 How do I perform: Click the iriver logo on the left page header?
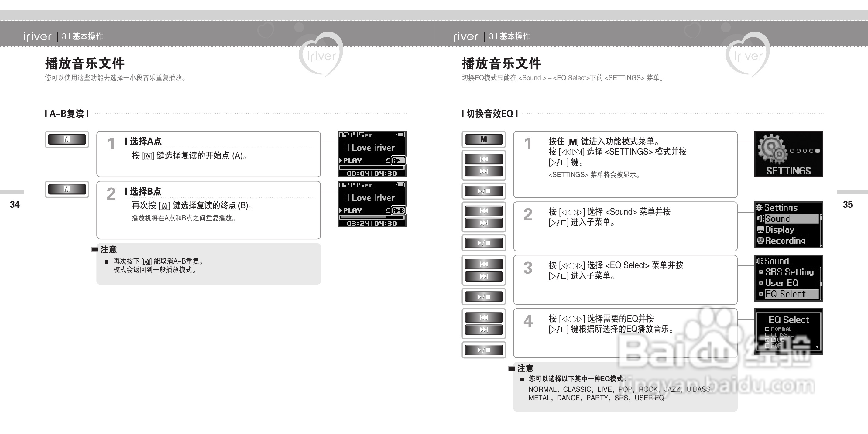(x=37, y=36)
